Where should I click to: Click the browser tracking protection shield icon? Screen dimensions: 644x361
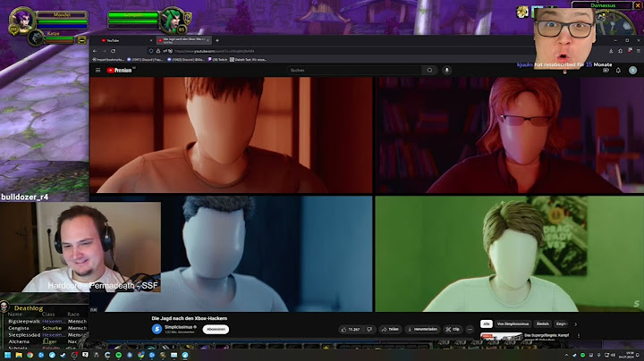pos(151,51)
